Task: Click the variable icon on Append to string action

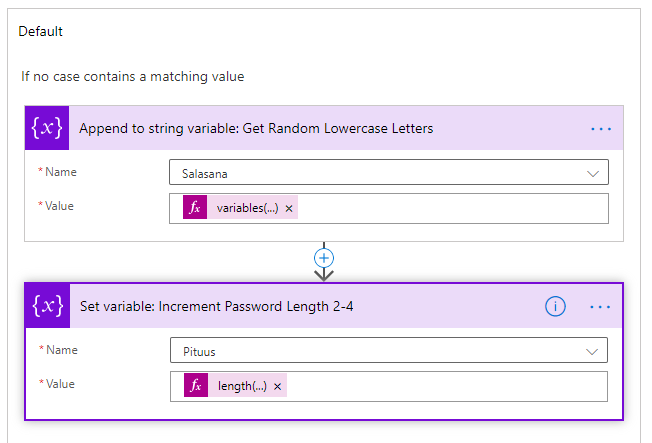Action: click(x=47, y=128)
